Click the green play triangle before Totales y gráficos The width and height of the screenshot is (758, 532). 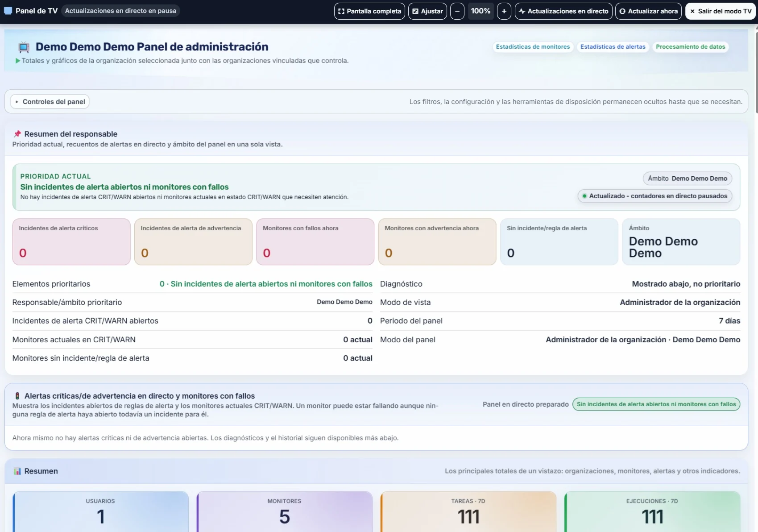(18, 61)
